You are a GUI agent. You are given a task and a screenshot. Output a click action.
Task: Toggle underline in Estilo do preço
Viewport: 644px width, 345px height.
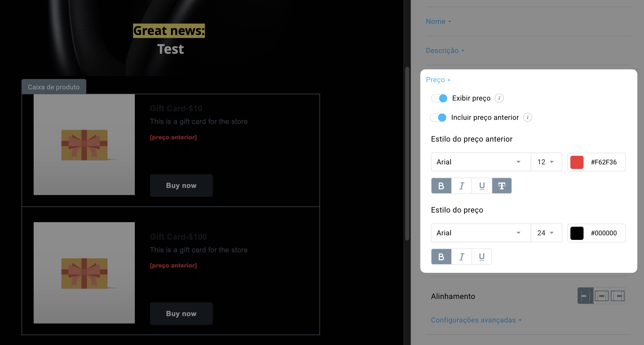pyautogui.click(x=482, y=257)
